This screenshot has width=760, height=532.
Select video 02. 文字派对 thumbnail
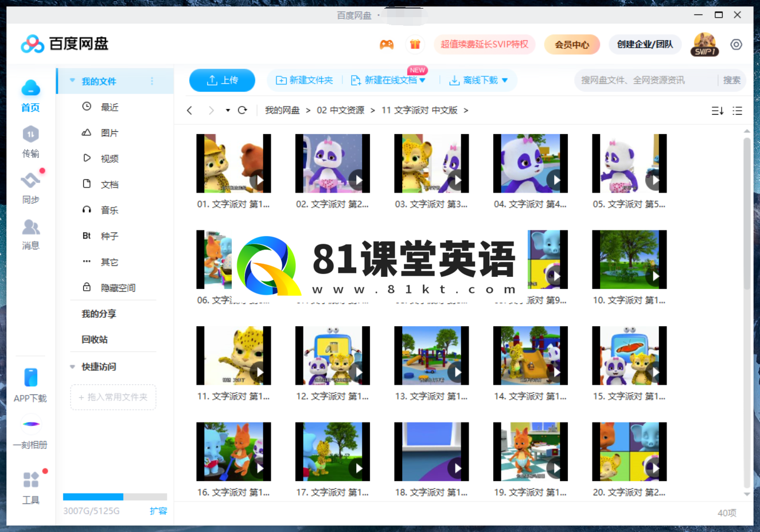[333, 163]
